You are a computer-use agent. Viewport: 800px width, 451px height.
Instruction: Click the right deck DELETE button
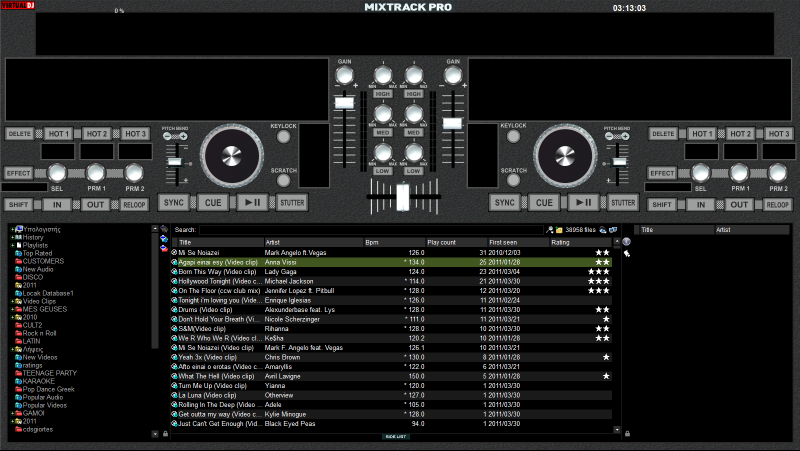coord(663,134)
